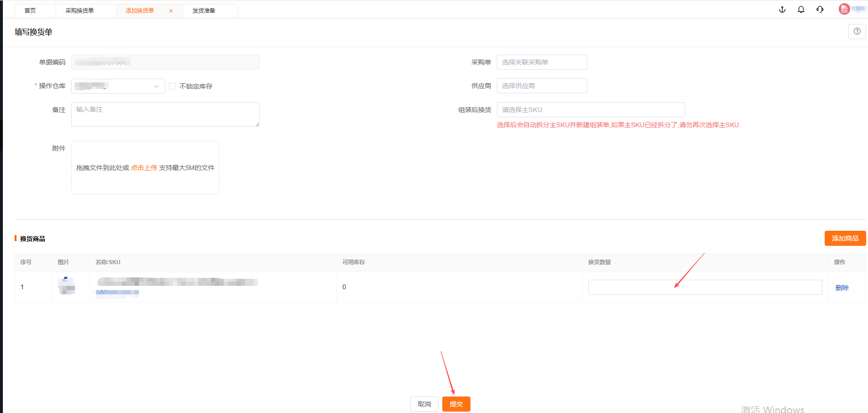Switch to the 首页 tab

[x=30, y=11]
